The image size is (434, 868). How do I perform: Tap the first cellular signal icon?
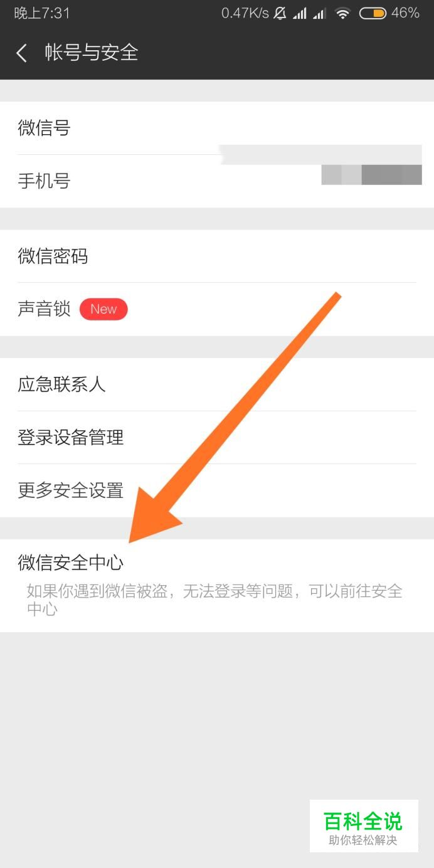(x=300, y=13)
